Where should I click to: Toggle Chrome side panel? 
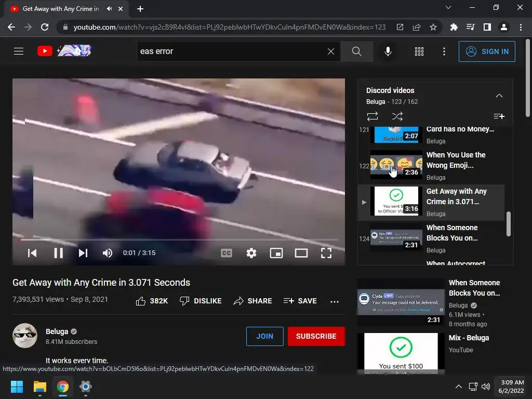point(487,27)
